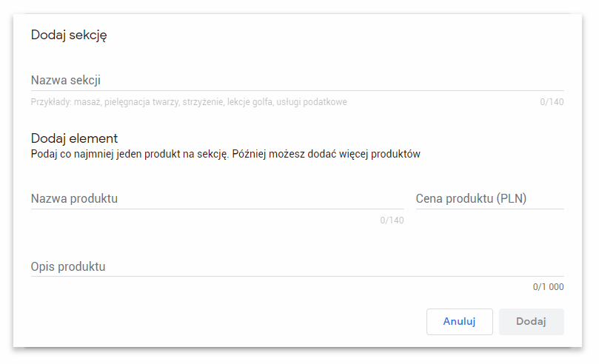Click the Dodaj element heading
Screen dimensions: 599x364
click(x=75, y=138)
